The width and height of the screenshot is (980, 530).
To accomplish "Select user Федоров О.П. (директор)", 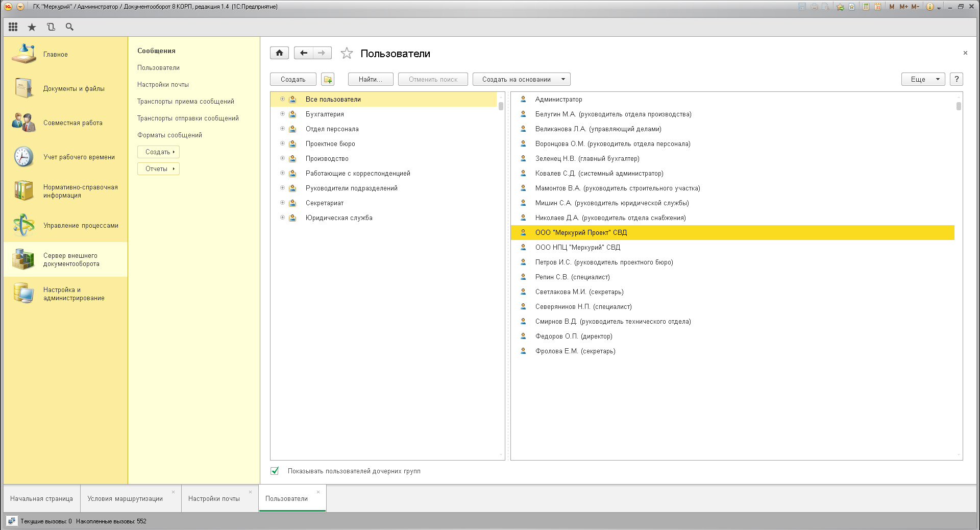I will pos(732,336).
